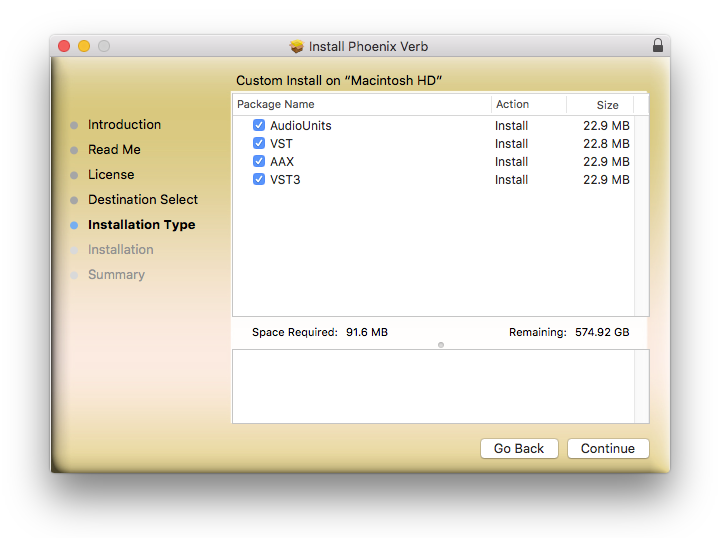Image resolution: width=720 pixels, height=538 pixels.
Task: Click the lock icon in title bar
Action: 657,46
